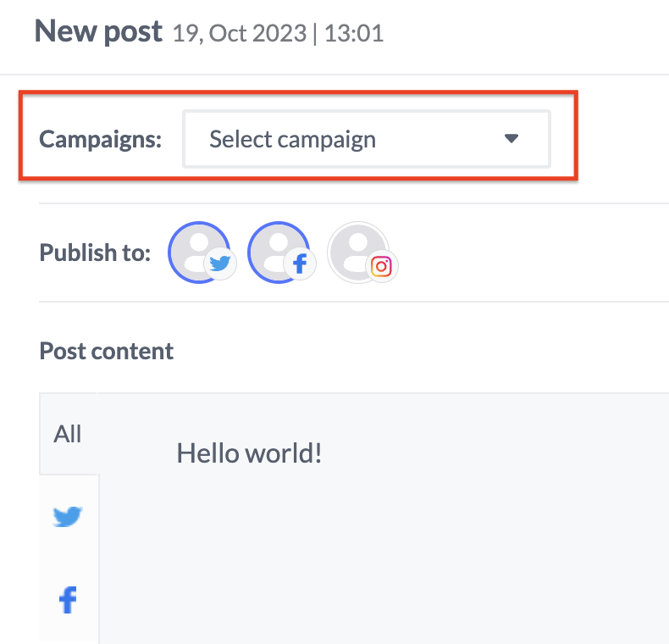This screenshot has height=644, width=669.
Task: Click the 19, Oct 2023 | 13:01 timestamp
Action: 278,34
